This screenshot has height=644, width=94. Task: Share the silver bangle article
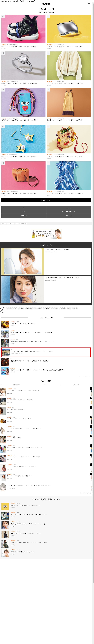click(48, 16)
